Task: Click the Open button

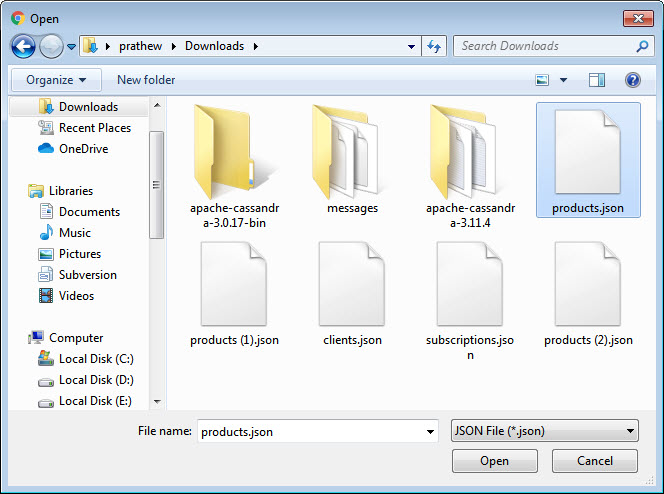Action: 495,461
